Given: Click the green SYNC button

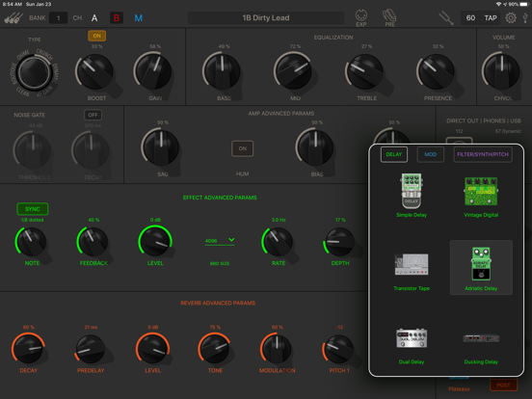Looking at the screenshot, I should [x=32, y=209].
